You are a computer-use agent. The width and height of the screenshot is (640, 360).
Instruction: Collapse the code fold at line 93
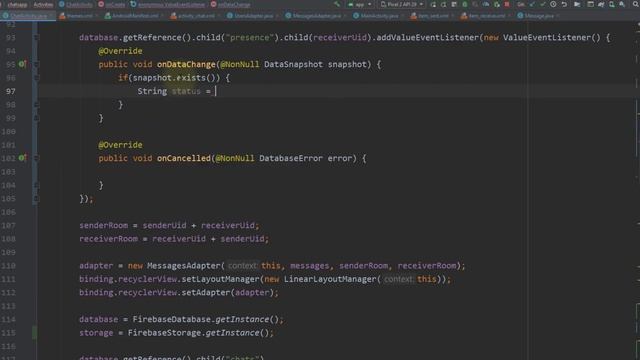(x=36, y=38)
